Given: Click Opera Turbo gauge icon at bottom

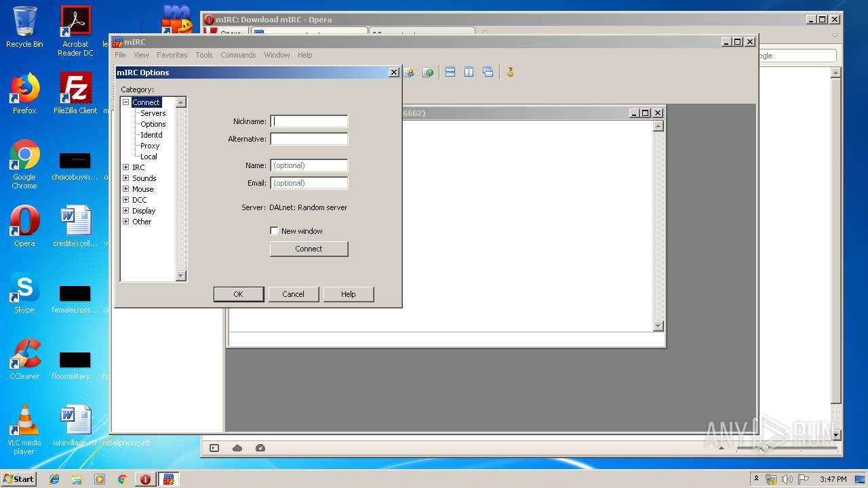Looking at the screenshot, I should coord(260,448).
